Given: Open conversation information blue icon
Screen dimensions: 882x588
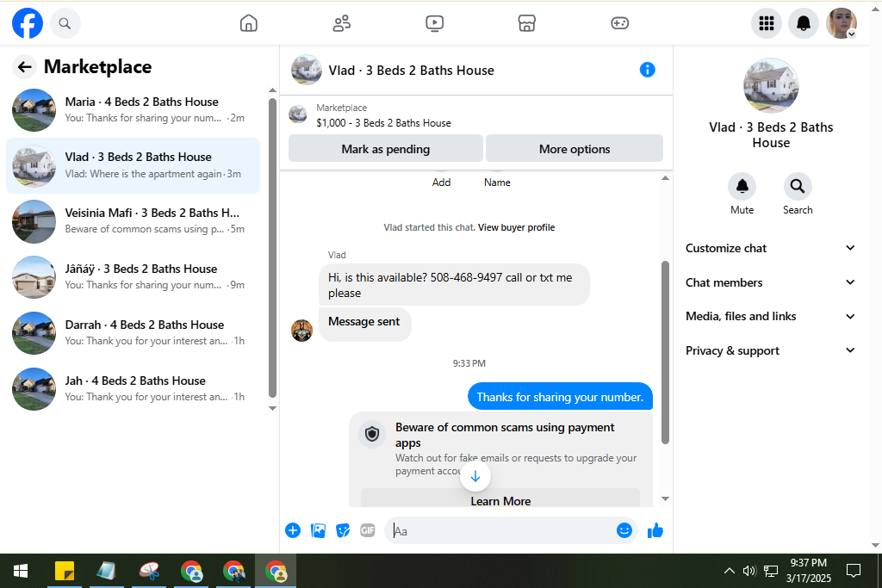Looking at the screenshot, I should coord(648,70).
